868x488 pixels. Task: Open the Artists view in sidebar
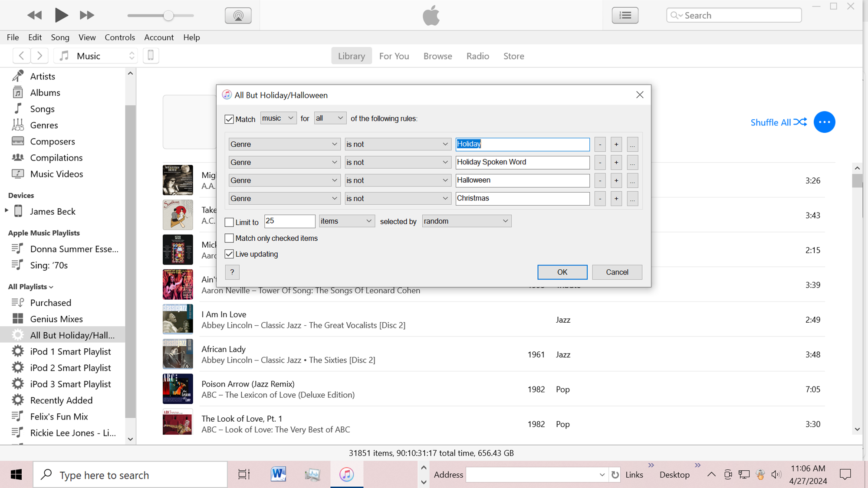(x=43, y=76)
